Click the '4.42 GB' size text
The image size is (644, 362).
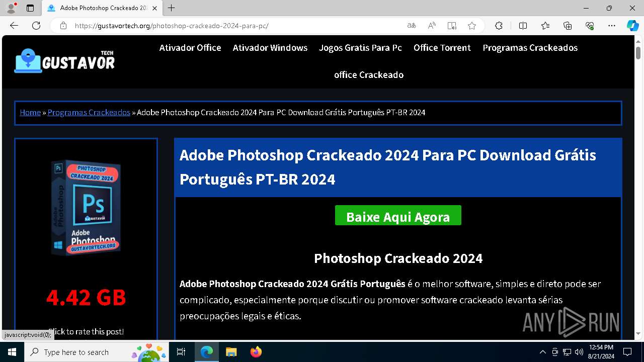click(x=86, y=298)
